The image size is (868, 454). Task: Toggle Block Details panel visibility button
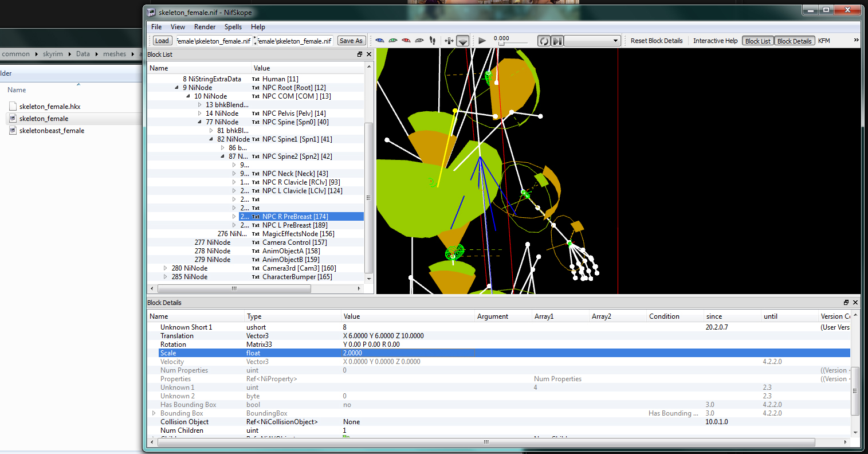794,41
